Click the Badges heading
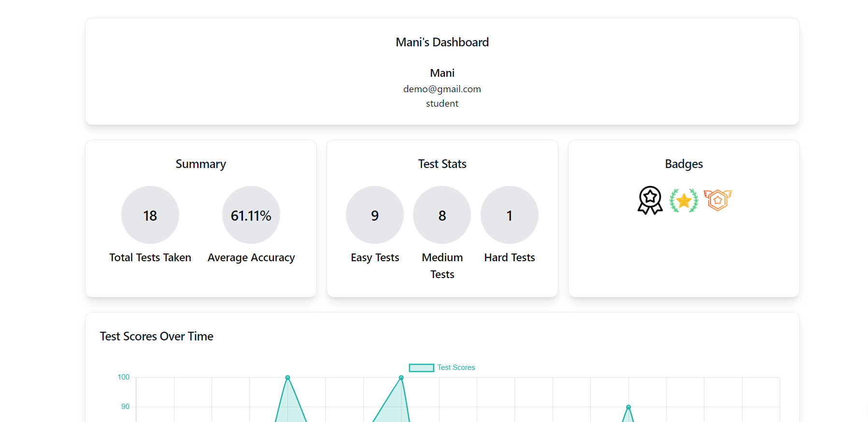Screen dimensions: 868x422 pyautogui.click(x=684, y=164)
